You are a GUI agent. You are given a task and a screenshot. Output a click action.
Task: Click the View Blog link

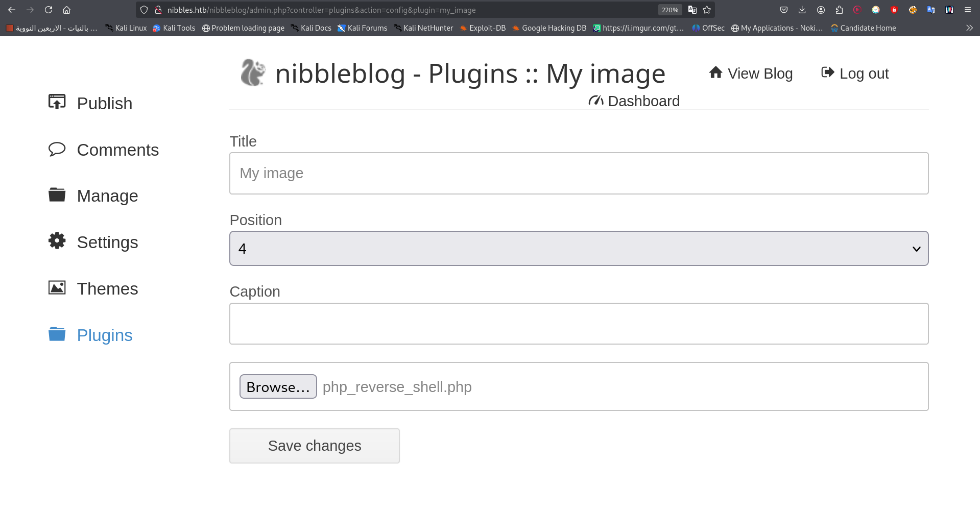[751, 74]
